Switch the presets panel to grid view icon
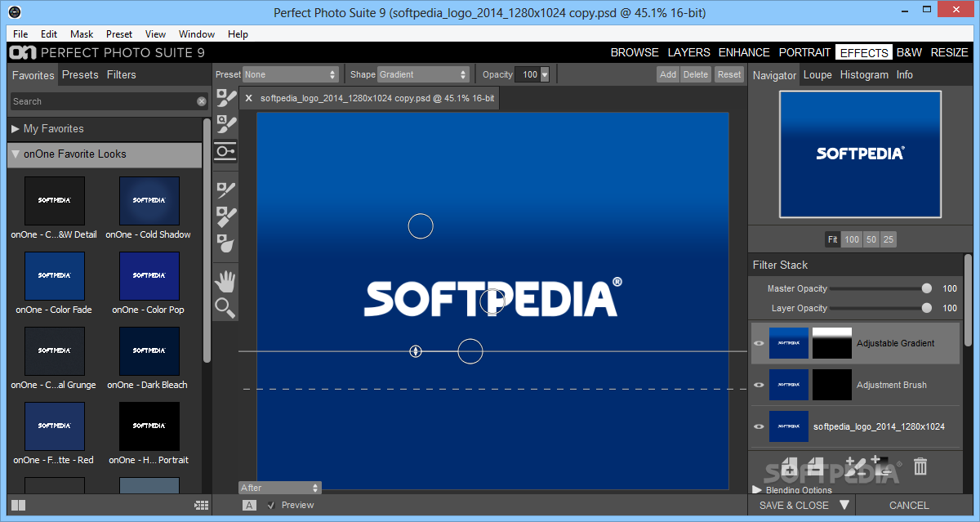This screenshot has width=980, height=522. click(x=201, y=506)
